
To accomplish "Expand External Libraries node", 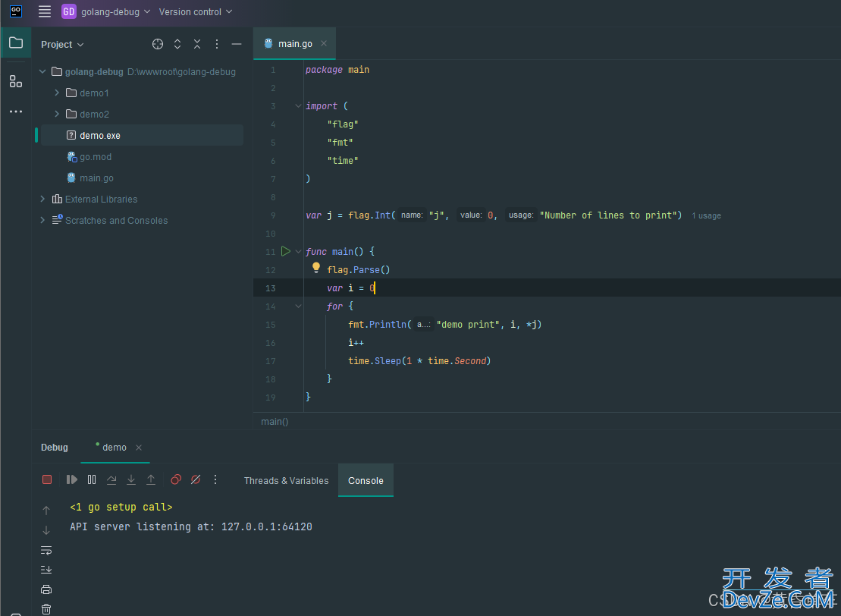I will tap(43, 199).
